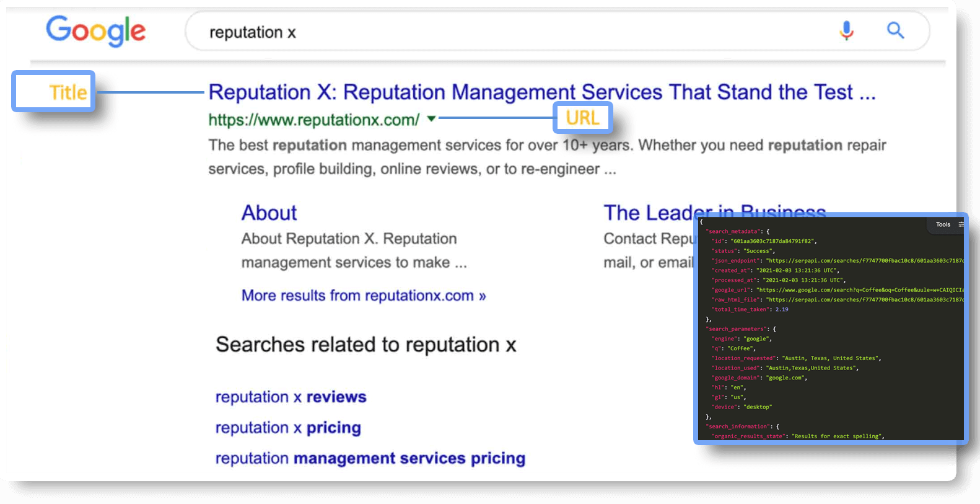Click the "hl": "en" line
The width and height of the screenshot is (980, 504).
tap(729, 387)
